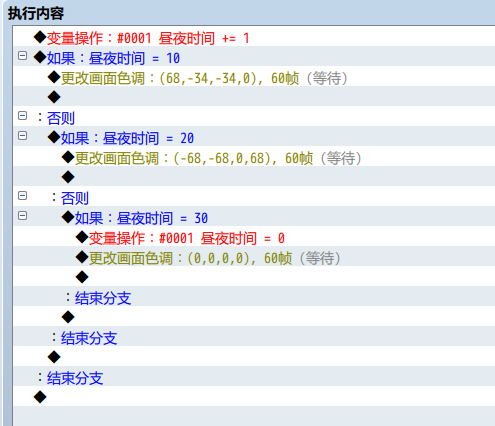Screen dimensions: 495x426
Task: Select tint command (-68,-68,0,68) row
Action: (254, 156)
